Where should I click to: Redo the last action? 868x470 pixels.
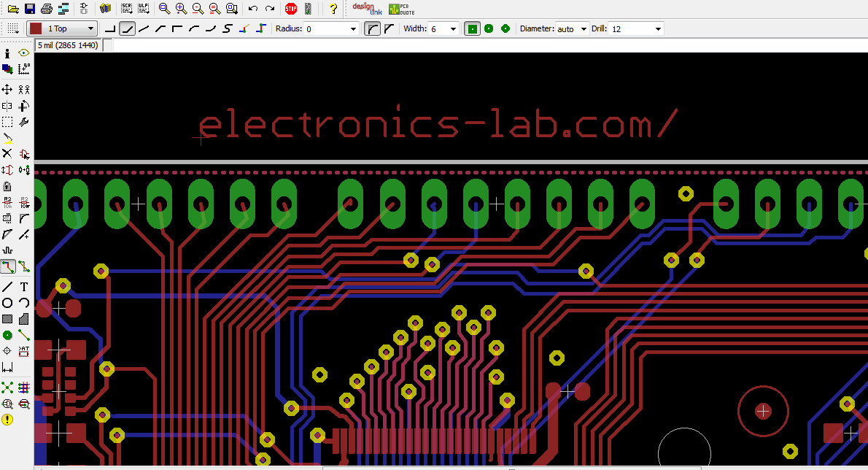point(269,9)
